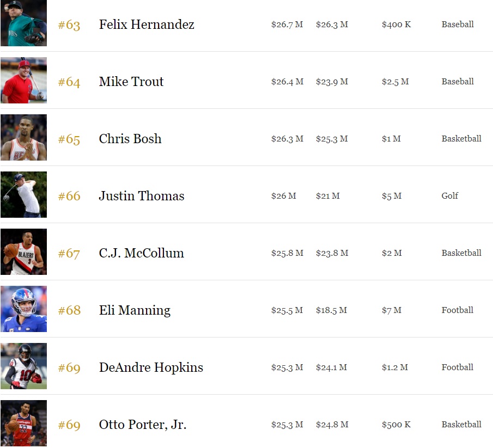Click the #64 rank beside Mike Trout

pyautogui.click(x=69, y=82)
